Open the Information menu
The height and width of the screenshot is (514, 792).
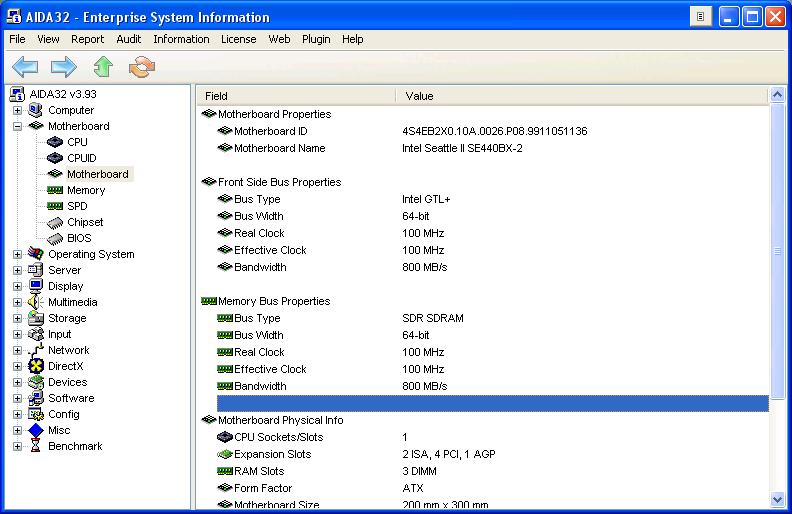(181, 39)
